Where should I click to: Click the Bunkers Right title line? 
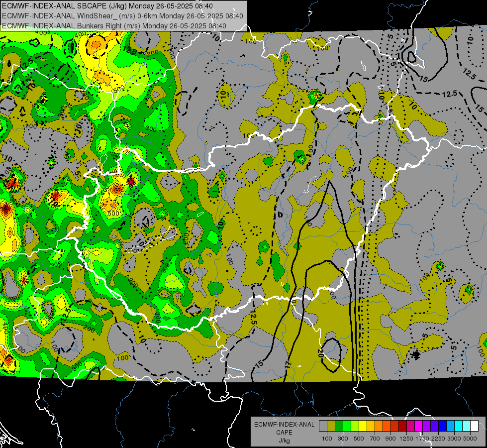114,26
